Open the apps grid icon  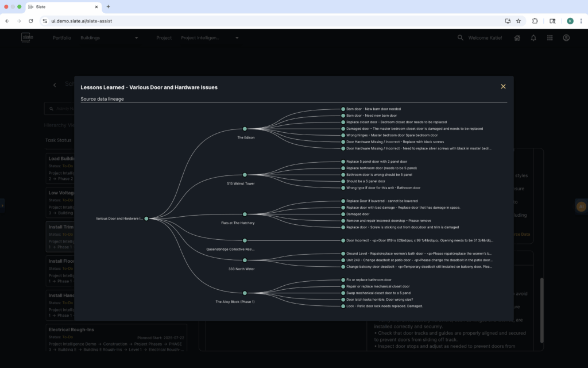click(550, 38)
